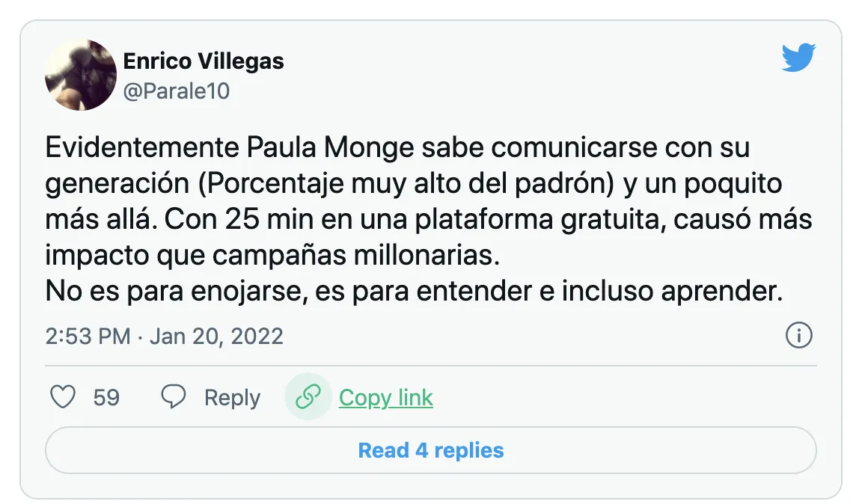Viewport: 859px width, 504px height.
Task: Open Enrico Villegas's profile picture
Action: [x=81, y=75]
